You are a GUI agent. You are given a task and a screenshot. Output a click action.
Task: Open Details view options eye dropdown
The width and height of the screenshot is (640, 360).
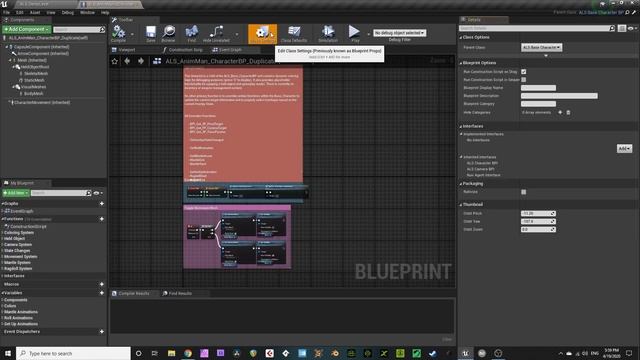tap(632, 28)
